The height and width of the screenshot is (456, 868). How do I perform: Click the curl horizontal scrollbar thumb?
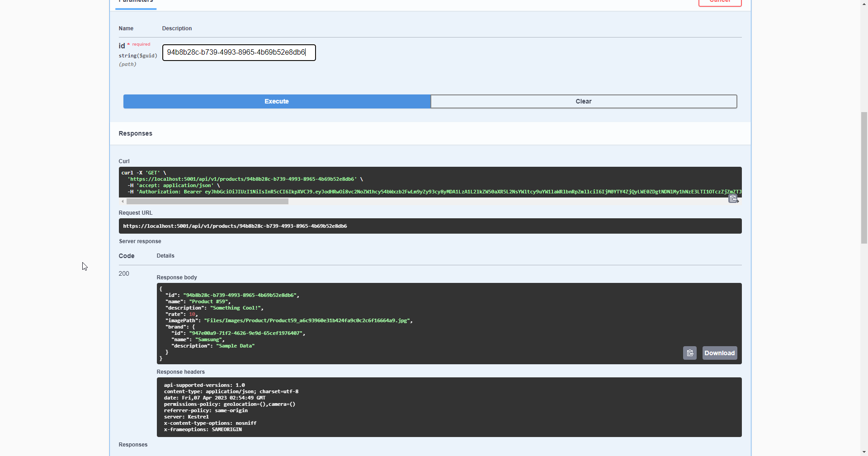[x=207, y=202]
